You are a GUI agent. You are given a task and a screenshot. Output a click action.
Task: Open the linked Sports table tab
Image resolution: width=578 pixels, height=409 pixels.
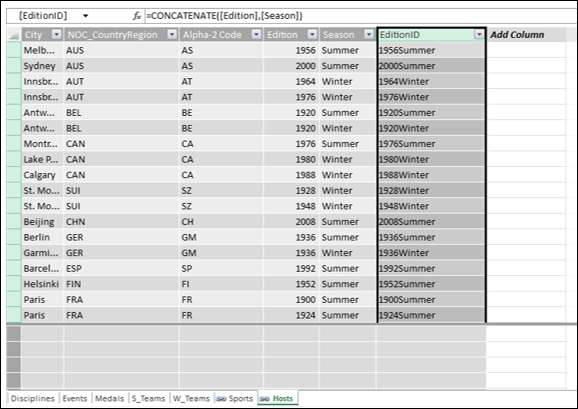point(235,398)
